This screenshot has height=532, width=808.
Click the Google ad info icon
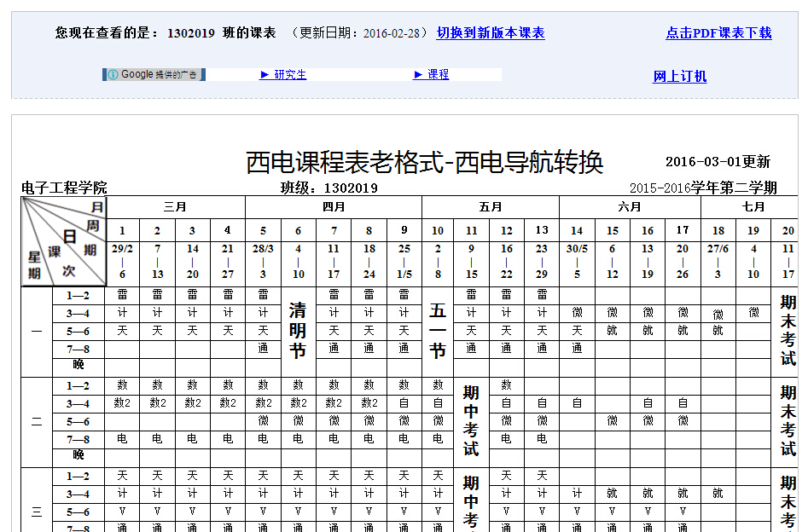[x=112, y=75]
